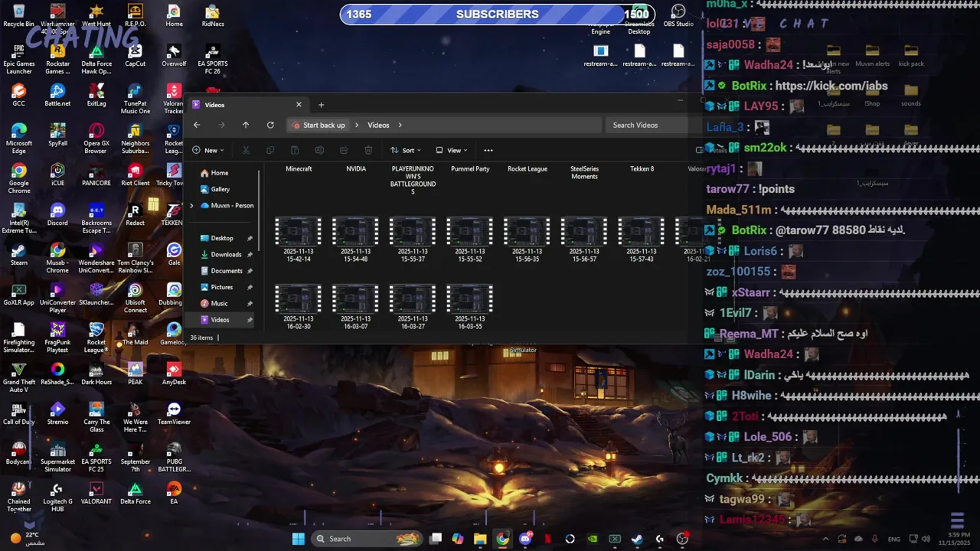Click the Delete trash icon in toolbar
The width and height of the screenshot is (980, 551).
[x=368, y=150]
